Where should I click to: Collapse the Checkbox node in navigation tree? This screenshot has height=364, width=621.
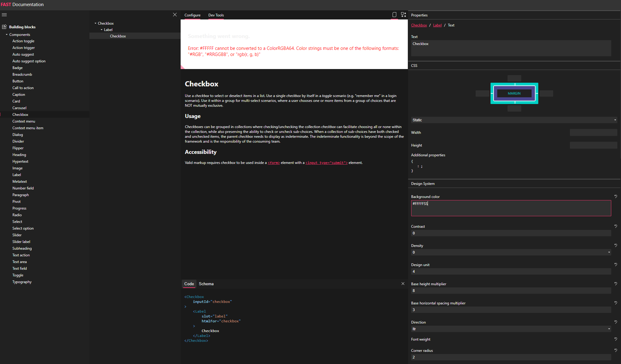(95, 23)
